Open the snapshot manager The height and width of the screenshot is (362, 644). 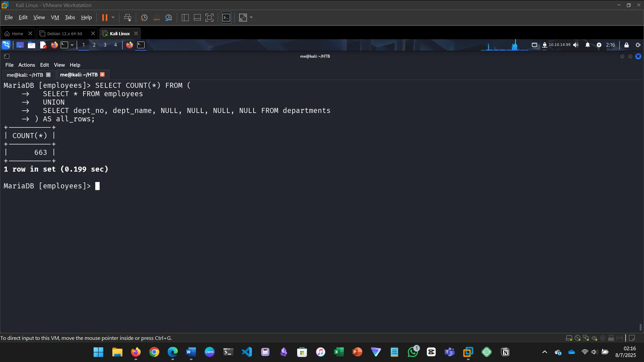tap(169, 17)
